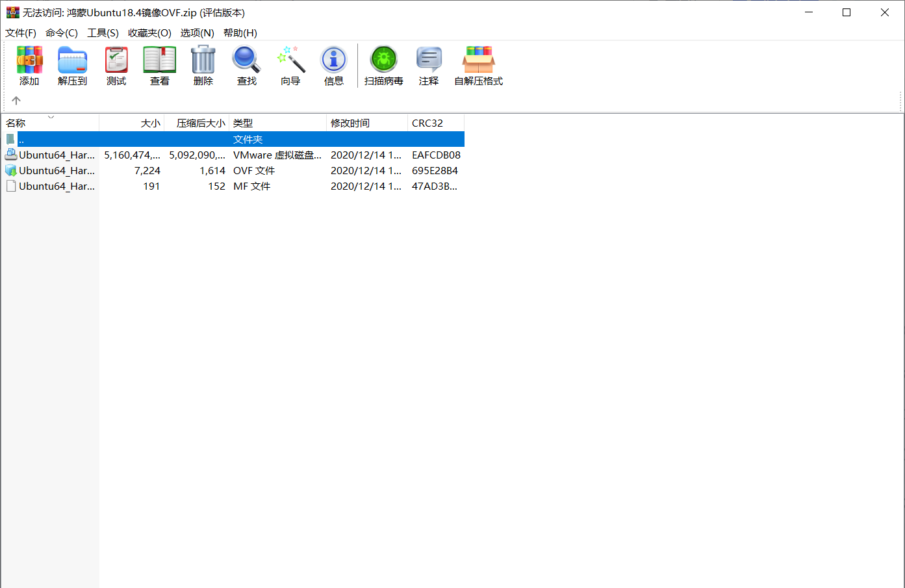This screenshot has height=588, width=905.
Task: Click the OVF file's 2020/12/14 date
Action: click(366, 170)
